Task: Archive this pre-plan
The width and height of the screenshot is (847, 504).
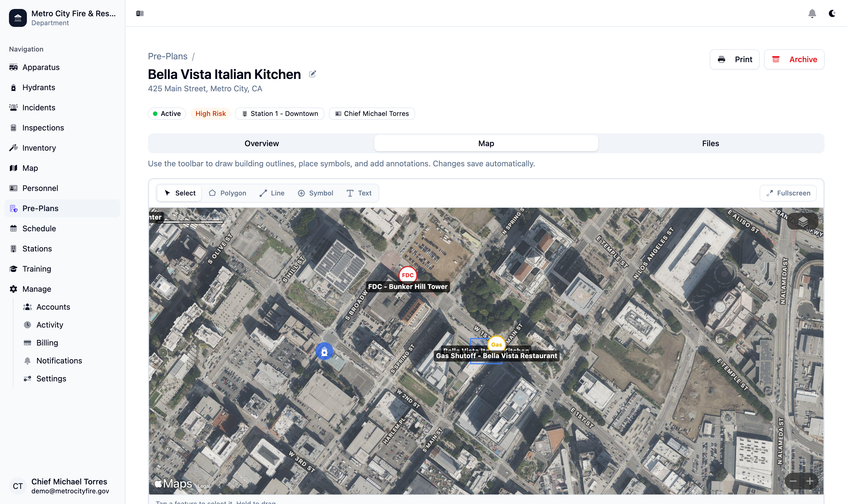Action: (794, 59)
